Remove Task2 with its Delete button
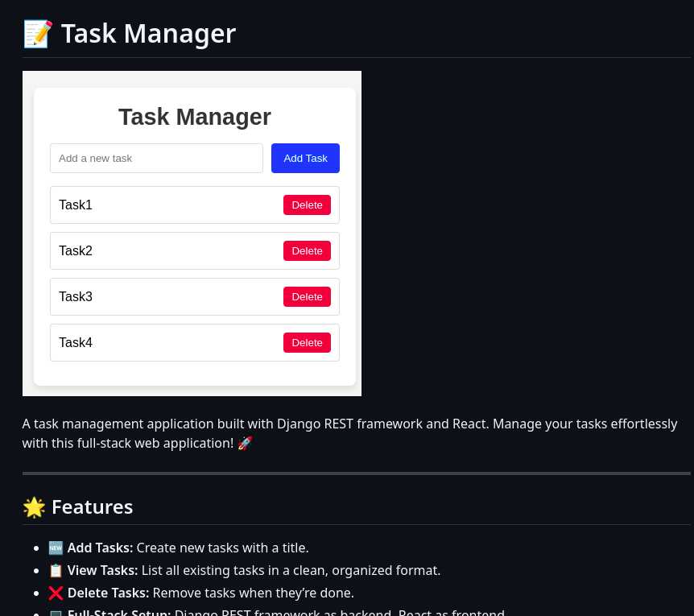The image size is (694, 616). [x=307, y=250]
